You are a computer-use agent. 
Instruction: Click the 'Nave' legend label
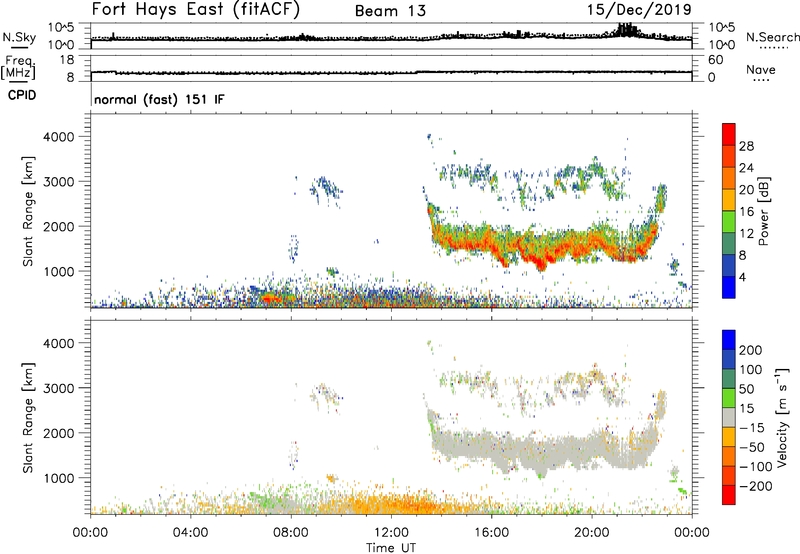point(761,69)
